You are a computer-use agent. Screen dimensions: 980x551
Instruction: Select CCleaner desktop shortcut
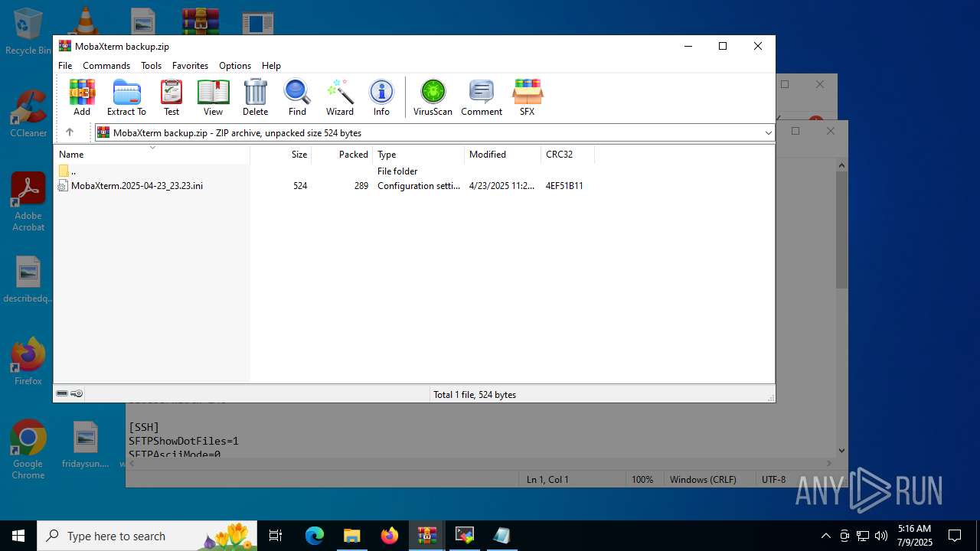pyautogui.click(x=28, y=113)
